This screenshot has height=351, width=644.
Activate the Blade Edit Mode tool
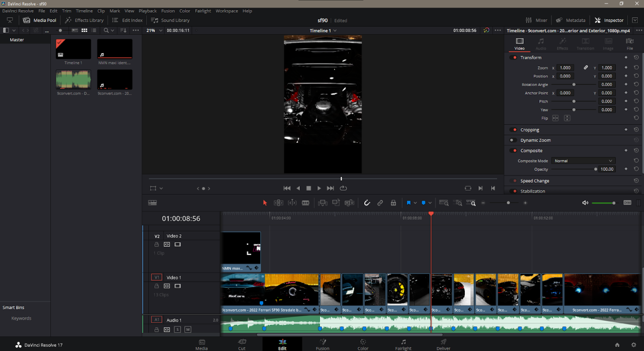click(305, 203)
